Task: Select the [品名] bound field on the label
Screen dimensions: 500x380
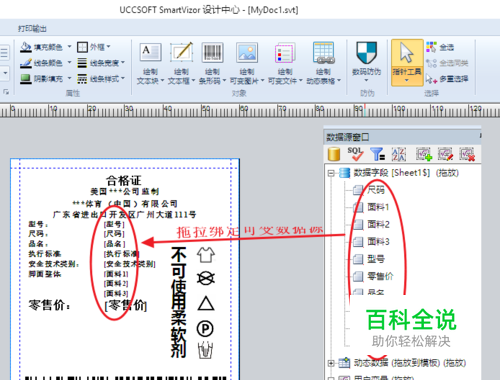Action: (114, 244)
